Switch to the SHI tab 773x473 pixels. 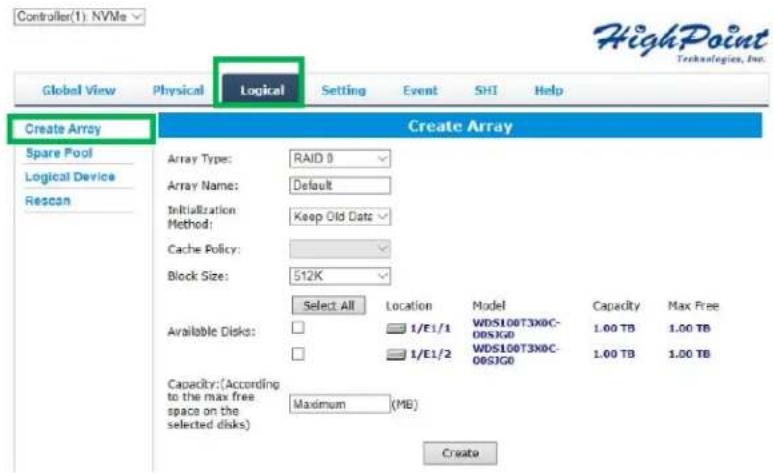tap(486, 90)
